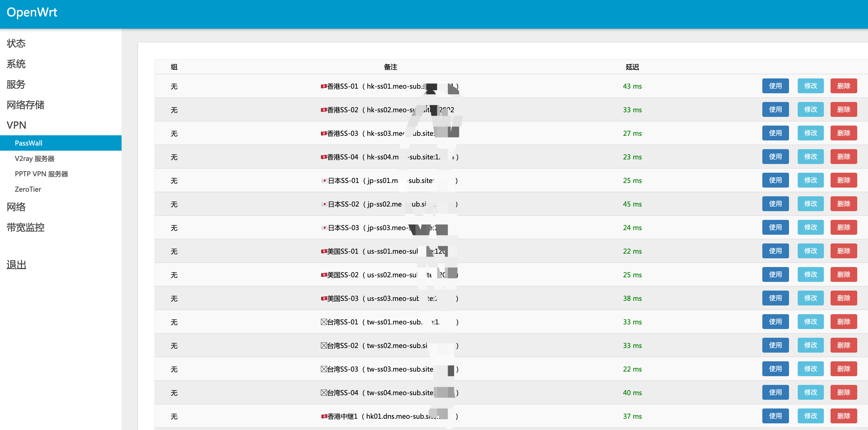Screen dimensions: 868x430
Task: Expand the 系统 sidebar menu
Action: pos(16,64)
